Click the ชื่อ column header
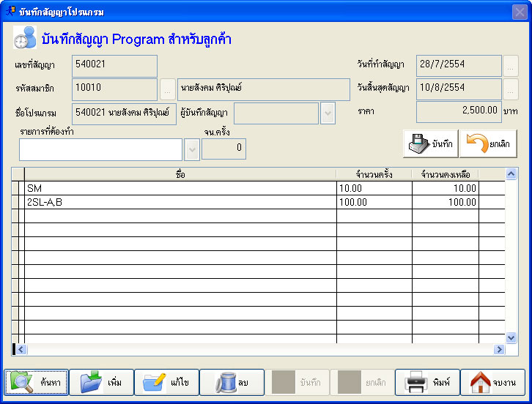Viewport: 532px width, 404px height. (180, 174)
